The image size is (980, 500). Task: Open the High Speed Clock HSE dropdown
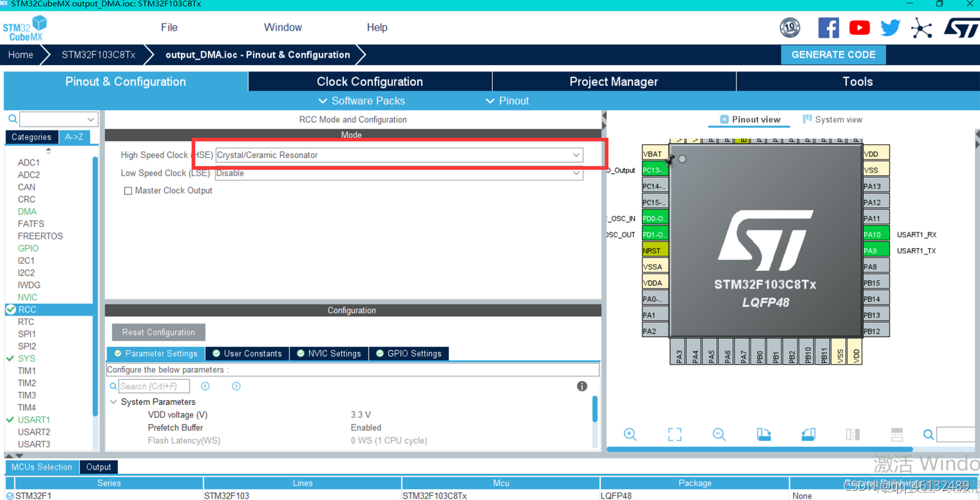click(x=399, y=155)
